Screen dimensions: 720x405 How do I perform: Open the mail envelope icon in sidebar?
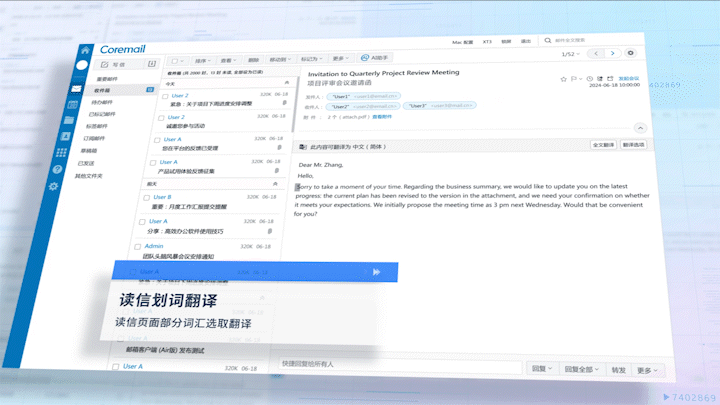tap(76, 90)
